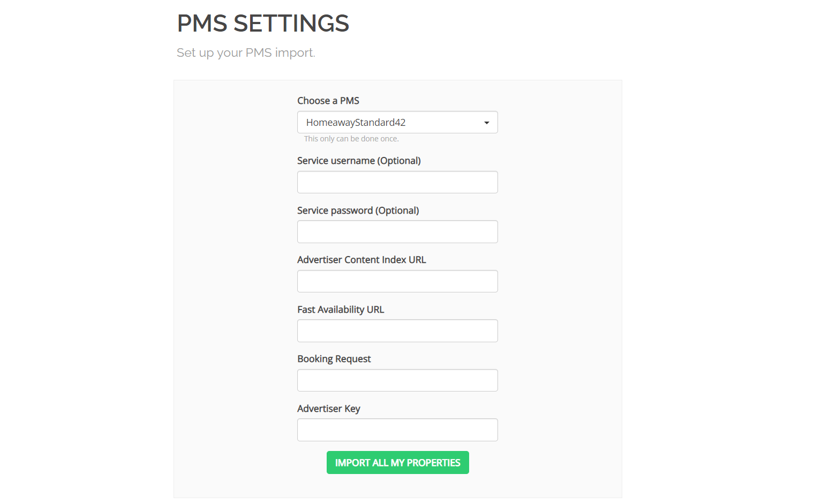The height and width of the screenshot is (504, 829).
Task: Click the PMS SETTINGS page heading
Action: click(x=263, y=24)
